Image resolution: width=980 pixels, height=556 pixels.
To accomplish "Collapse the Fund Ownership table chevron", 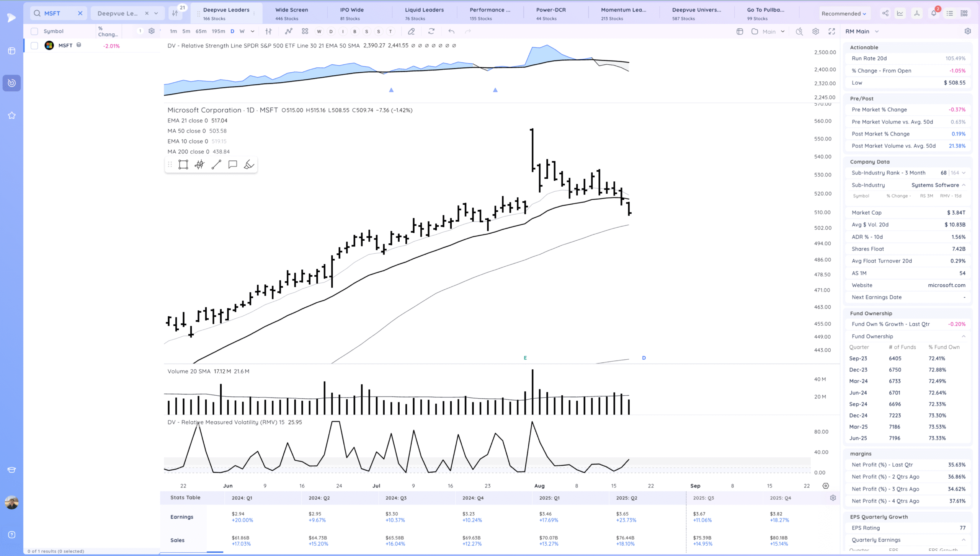I will tap(964, 336).
